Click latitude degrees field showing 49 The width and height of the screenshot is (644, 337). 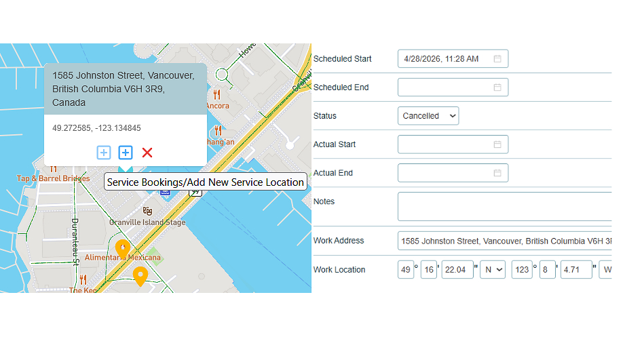(x=406, y=270)
